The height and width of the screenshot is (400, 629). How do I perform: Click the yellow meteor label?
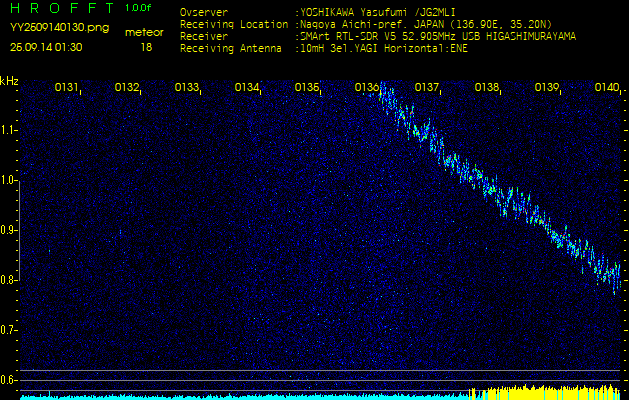[146, 32]
